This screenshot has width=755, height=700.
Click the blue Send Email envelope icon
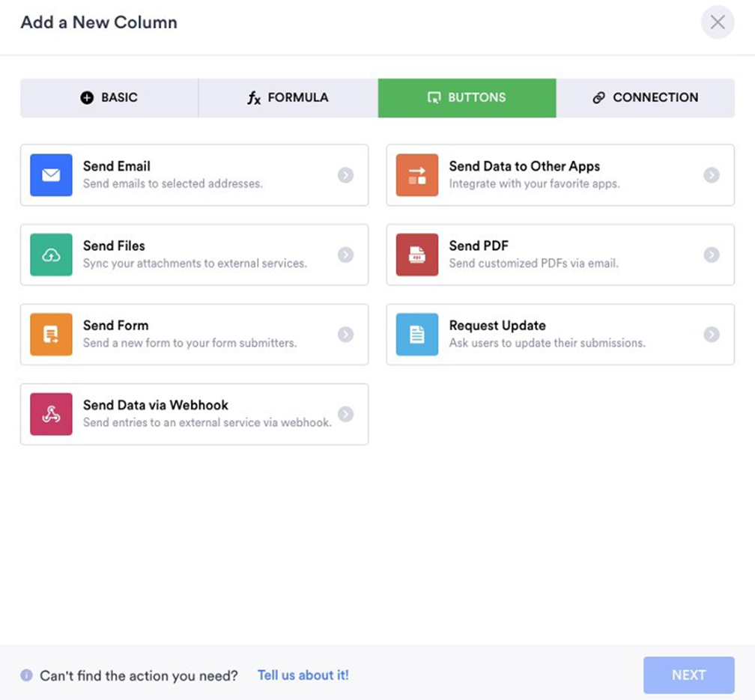(51, 175)
